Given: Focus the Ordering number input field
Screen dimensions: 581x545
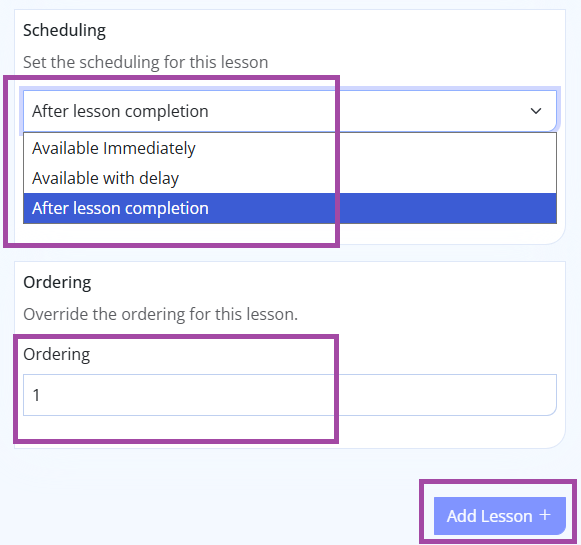Looking at the screenshot, I should [x=290, y=395].
